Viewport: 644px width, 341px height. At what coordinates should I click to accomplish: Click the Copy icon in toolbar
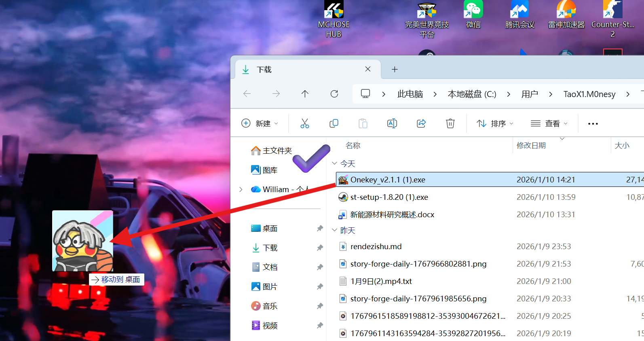coord(334,123)
